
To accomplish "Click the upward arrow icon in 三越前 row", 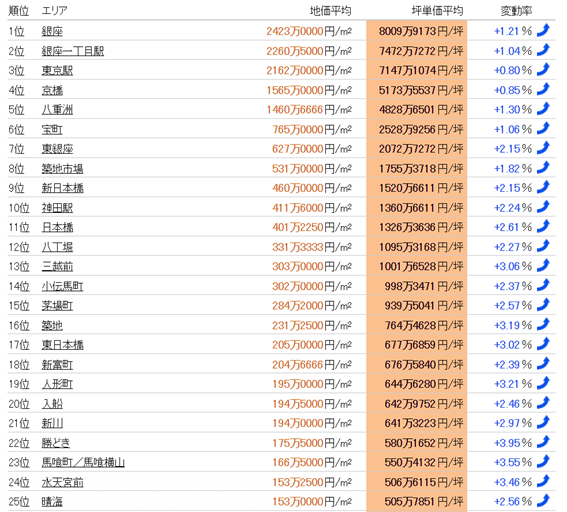I will click(x=543, y=265).
